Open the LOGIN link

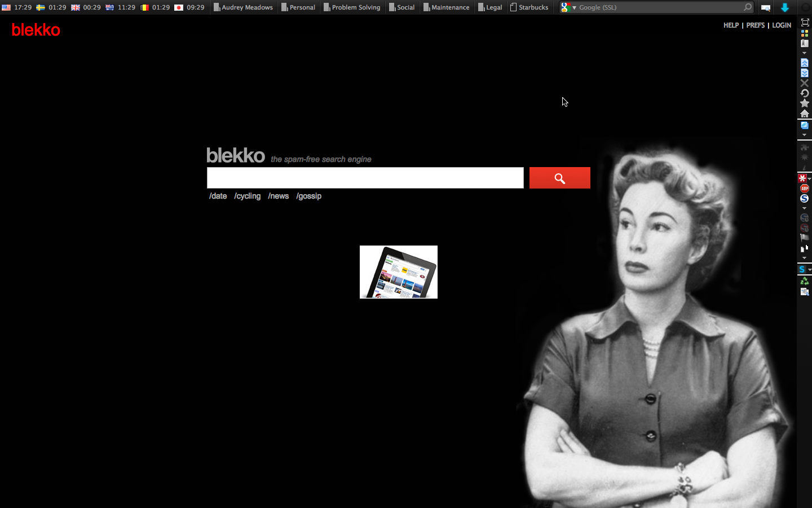[782, 25]
